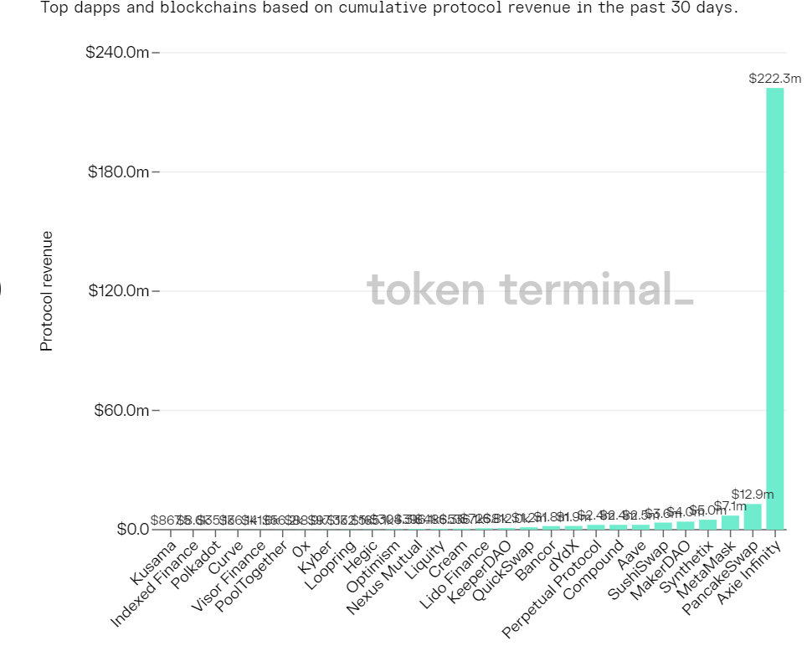Click the Kusama x-axis label

point(155,563)
